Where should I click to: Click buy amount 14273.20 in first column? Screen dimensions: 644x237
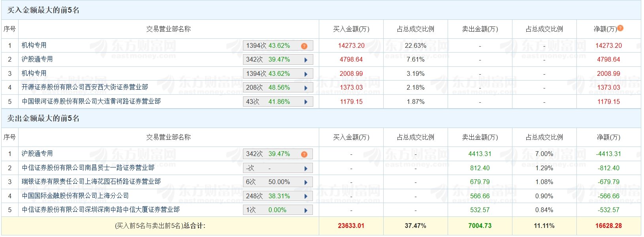[351, 45]
